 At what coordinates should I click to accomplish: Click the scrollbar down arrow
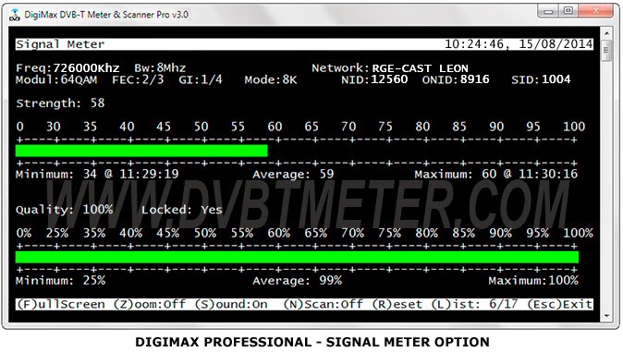[x=606, y=316]
